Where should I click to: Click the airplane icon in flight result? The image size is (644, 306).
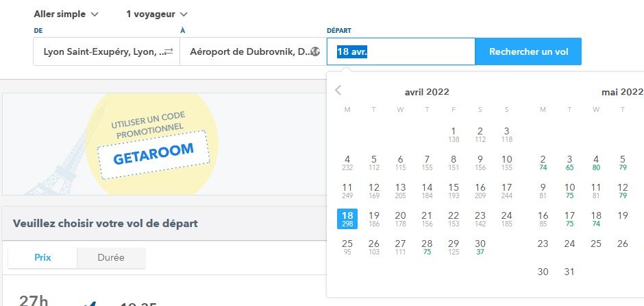click(x=89, y=302)
